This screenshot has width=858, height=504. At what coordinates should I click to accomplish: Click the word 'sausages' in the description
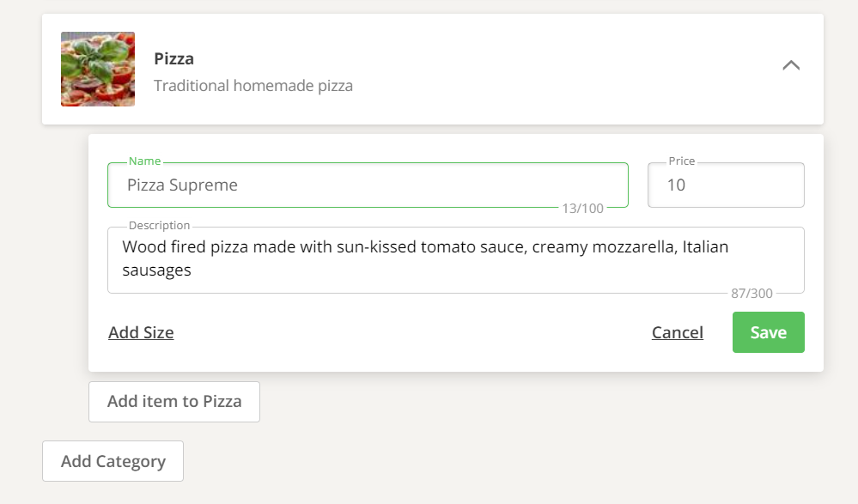pyautogui.click(x=156, y=270)
